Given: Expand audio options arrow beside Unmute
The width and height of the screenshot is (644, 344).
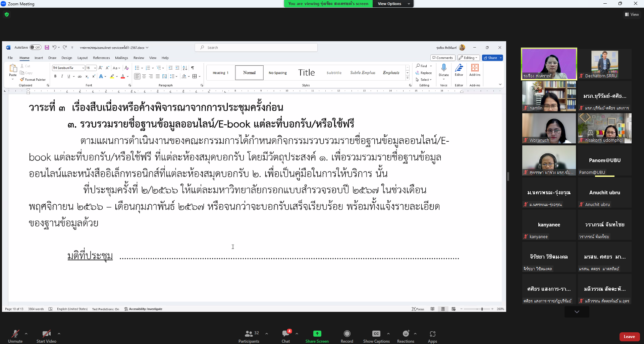Looking at the screenshot, I should (x=26, y=334).
